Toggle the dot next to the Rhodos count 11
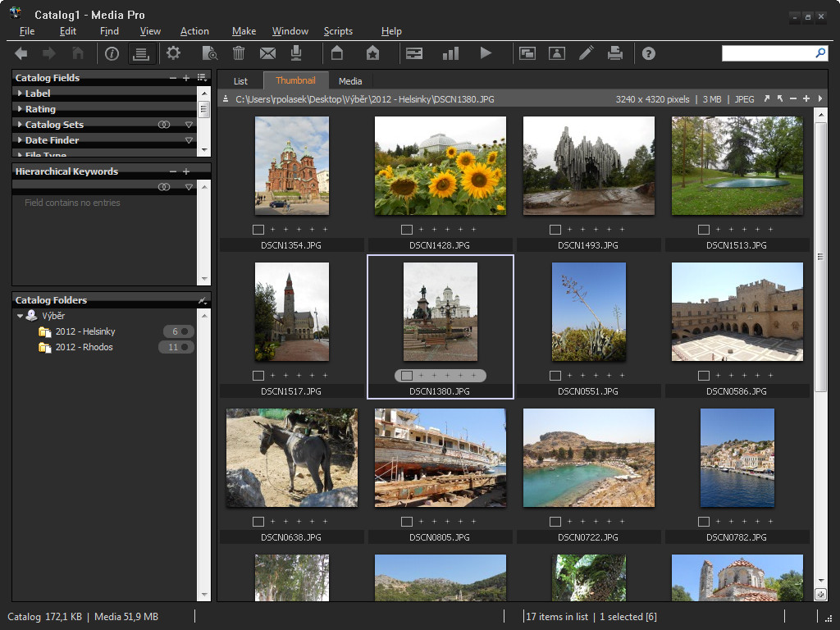The image size is (840, 630). pos(185,347)
